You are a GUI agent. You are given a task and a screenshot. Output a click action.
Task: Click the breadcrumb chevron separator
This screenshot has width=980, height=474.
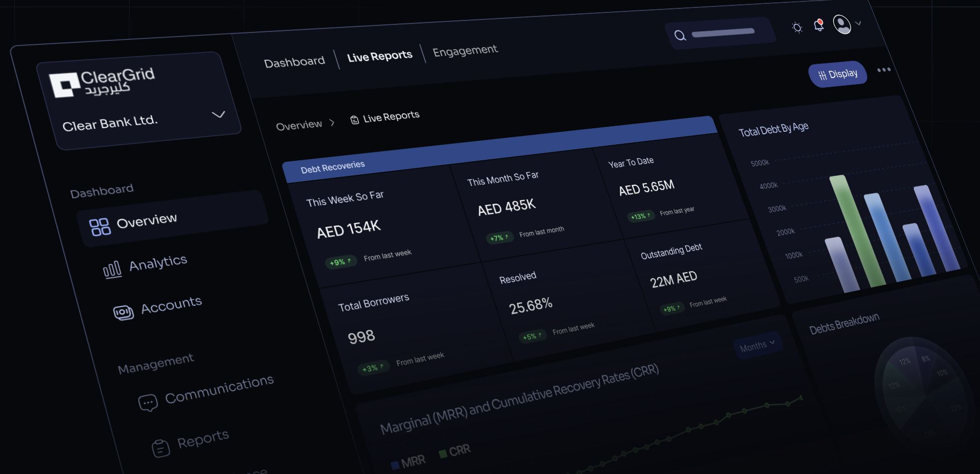332,123
